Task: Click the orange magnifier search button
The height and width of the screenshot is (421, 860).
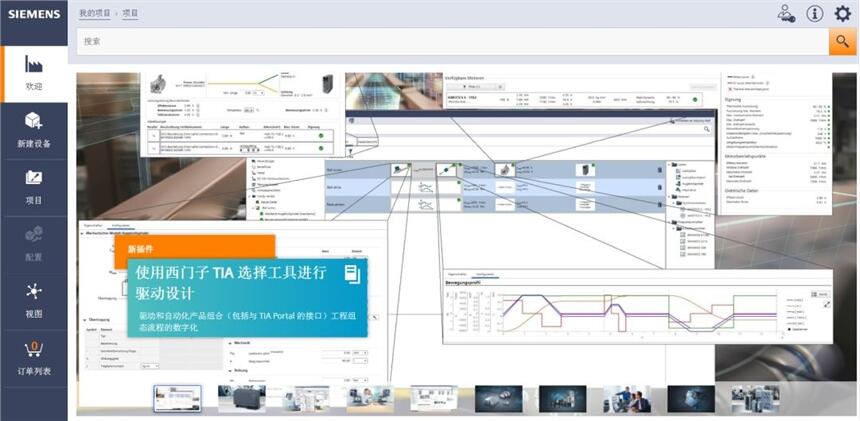Action: tap(842, 42)
